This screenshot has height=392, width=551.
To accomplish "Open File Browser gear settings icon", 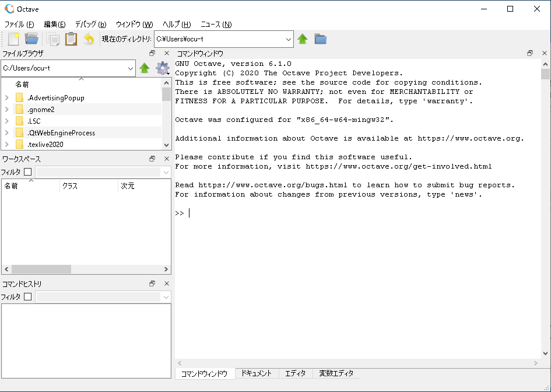I will click(162, 68).
